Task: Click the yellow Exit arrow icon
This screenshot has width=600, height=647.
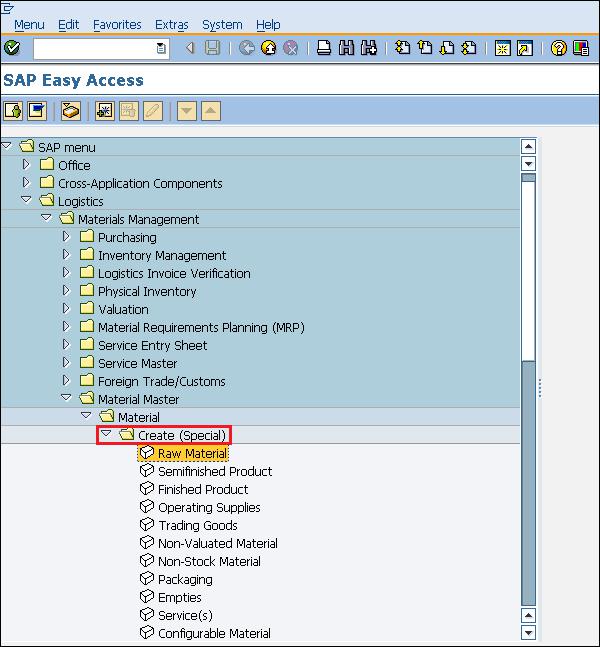Action: click(269, 48)
